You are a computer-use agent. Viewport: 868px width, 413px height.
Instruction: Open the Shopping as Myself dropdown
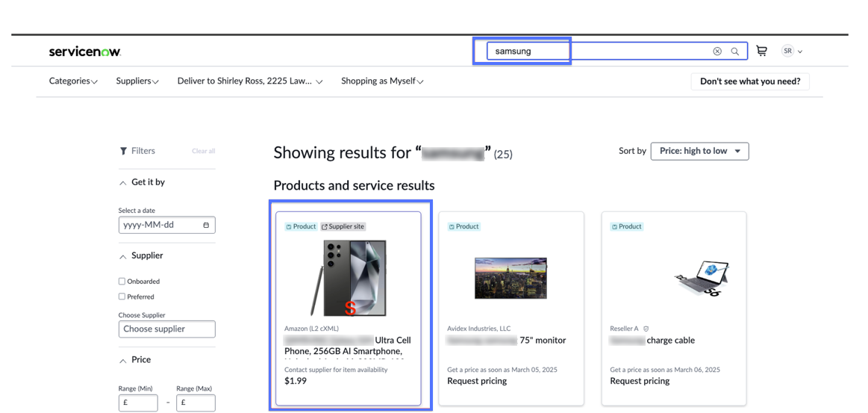coord(383,81)
